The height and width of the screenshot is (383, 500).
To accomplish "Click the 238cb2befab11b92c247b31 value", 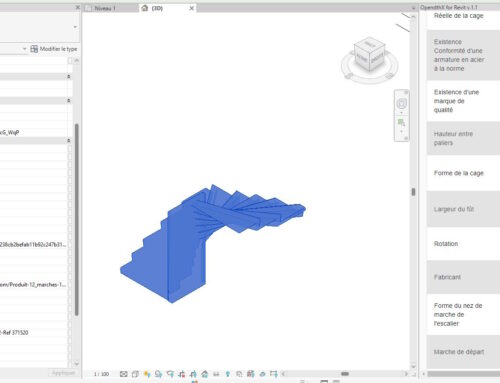I will tap(33, 244).
